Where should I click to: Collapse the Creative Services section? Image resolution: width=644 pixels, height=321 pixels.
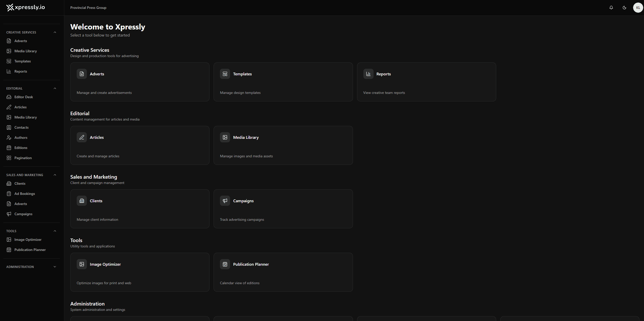55,32
